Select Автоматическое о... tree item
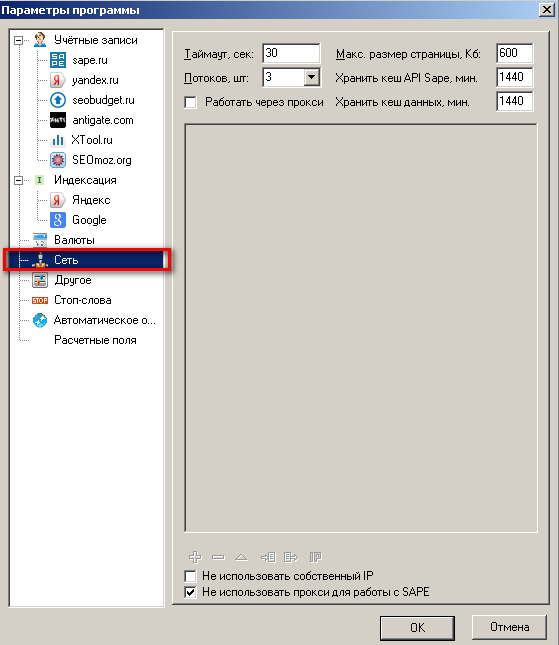 (x=105, y=320)
